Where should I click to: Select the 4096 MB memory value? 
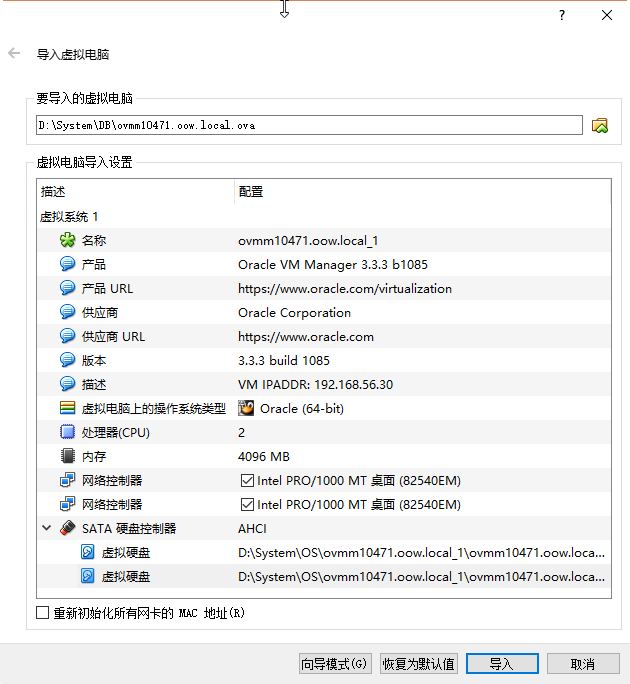[x=264, y=456]
